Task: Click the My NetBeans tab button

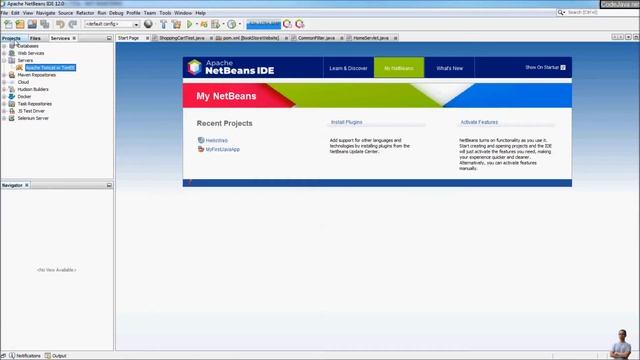Action: [x=399, y=68]
